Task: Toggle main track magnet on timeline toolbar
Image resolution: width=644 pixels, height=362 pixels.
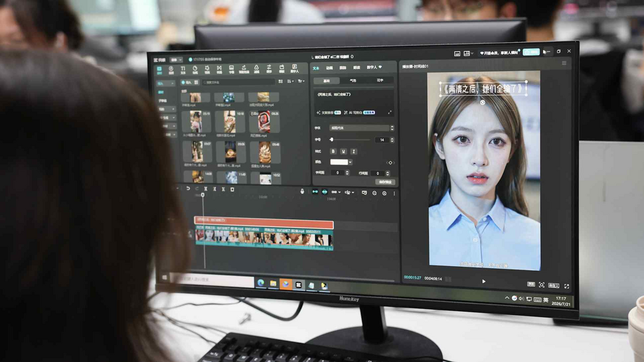Action: point(315,192)
